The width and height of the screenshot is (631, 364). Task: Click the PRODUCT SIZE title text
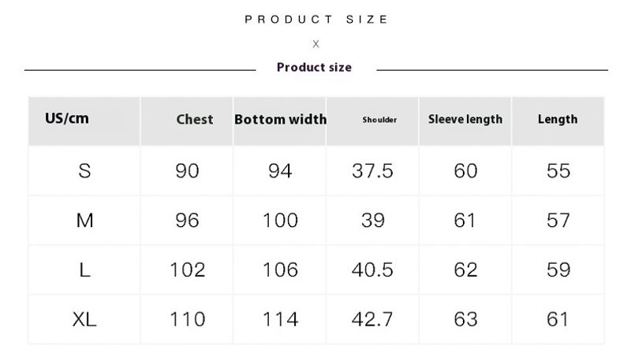(316, 19)
